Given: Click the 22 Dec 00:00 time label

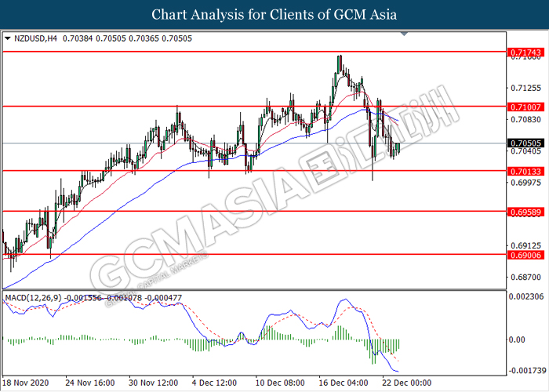Looking at the screenshot, I should (x=407, y=383).
